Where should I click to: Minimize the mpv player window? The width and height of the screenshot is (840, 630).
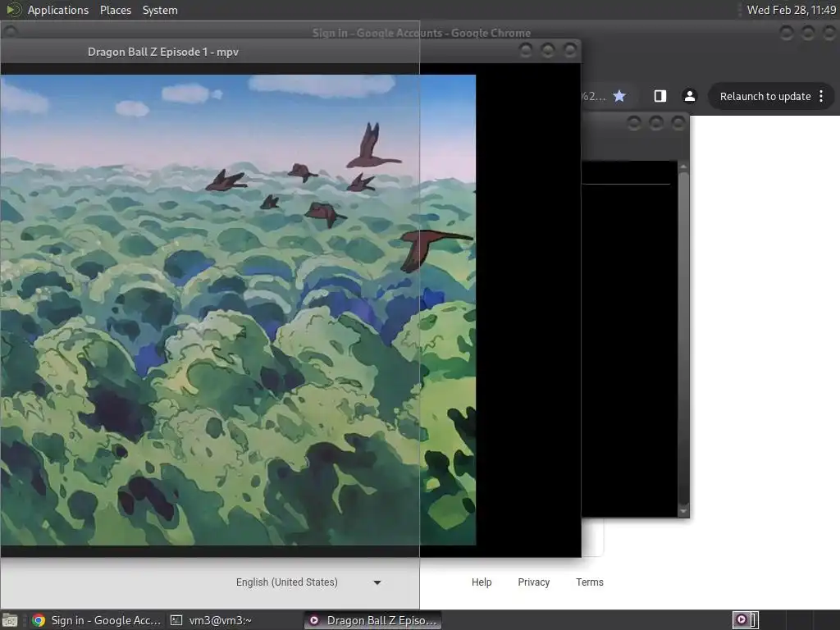coord(526,50)
